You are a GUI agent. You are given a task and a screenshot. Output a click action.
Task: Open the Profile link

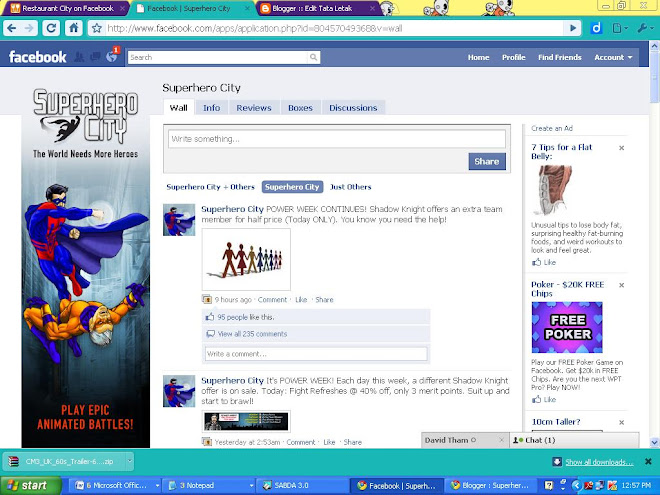(x=514, y=57)
